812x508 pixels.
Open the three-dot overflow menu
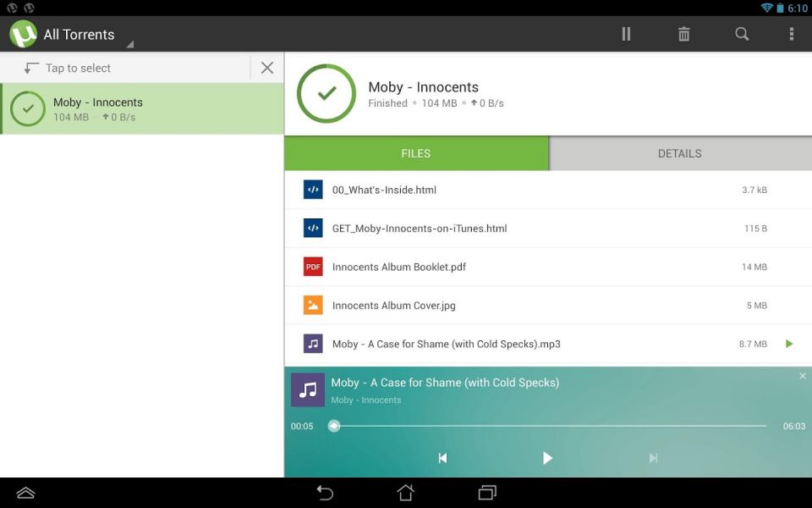coord(791,34)
